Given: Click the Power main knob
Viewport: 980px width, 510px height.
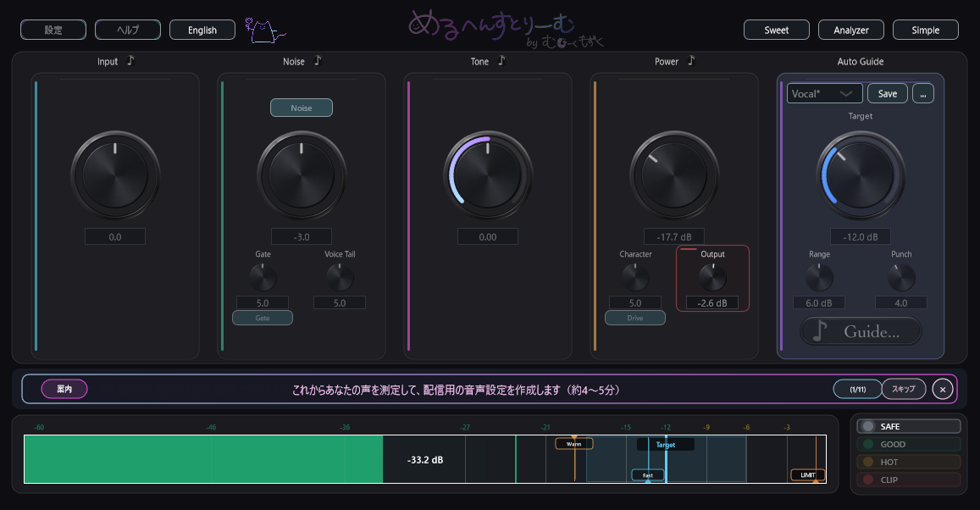Looking at the screenshot, I should (x=673, y=175).
